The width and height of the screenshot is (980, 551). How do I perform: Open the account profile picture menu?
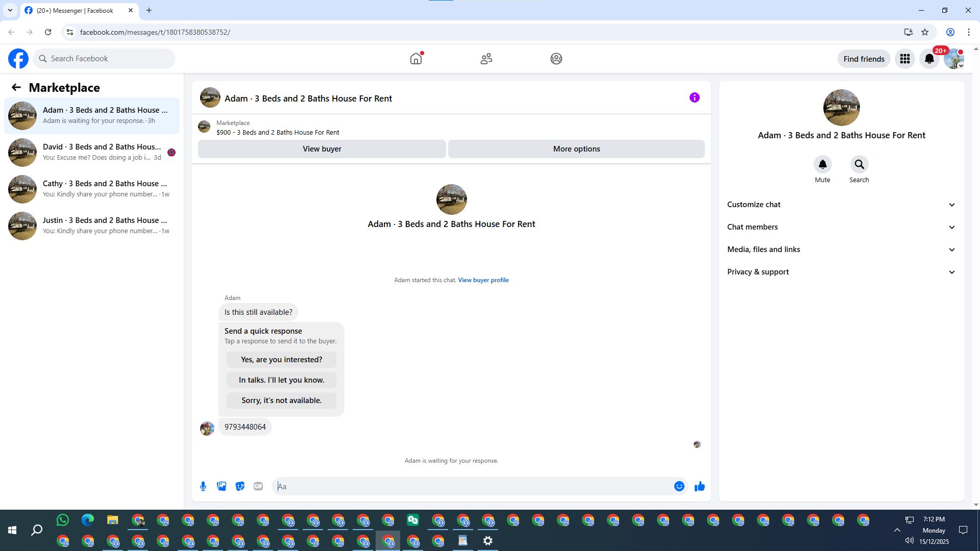(954, 59)
